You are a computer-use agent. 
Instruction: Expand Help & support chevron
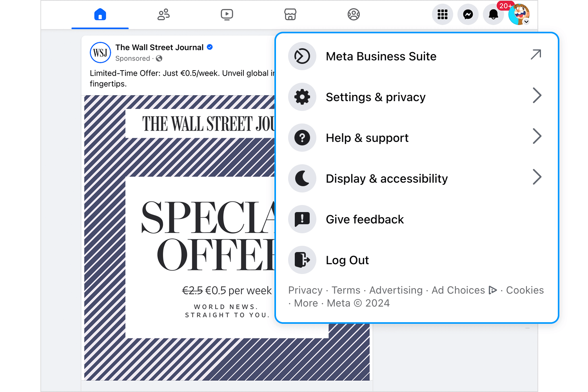(537, 136)
